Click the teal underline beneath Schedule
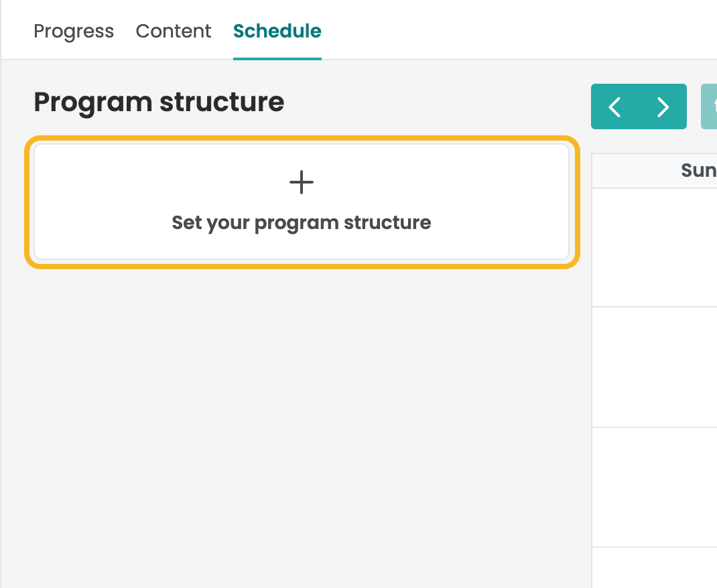The image size is (717, 588). (277, 59)
